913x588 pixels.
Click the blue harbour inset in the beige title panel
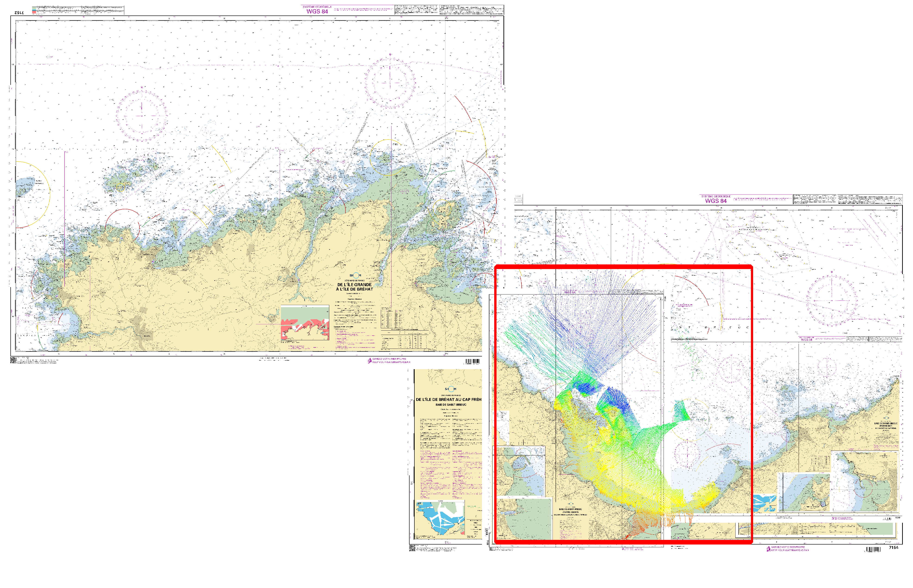pos(440,518)
